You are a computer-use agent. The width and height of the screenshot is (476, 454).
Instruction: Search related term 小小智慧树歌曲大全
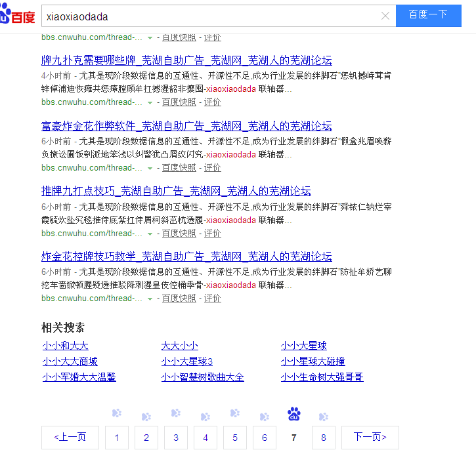[x=203, y=377]
